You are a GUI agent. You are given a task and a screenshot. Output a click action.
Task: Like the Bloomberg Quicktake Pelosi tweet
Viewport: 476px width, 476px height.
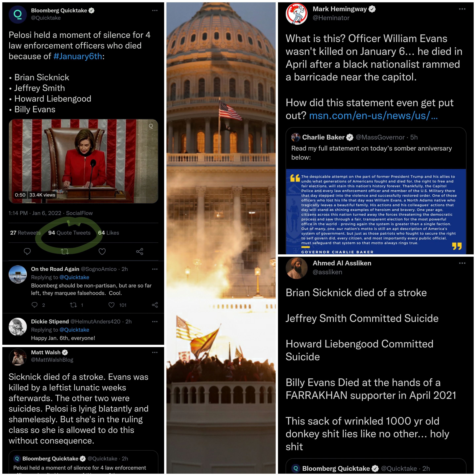point(102,251)
